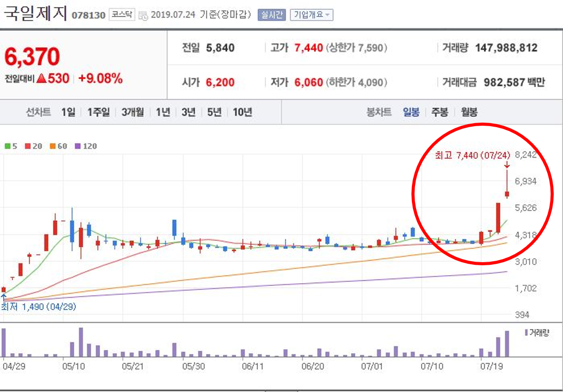
Task: Click the opening price 6,200
Action: point(220,82)
